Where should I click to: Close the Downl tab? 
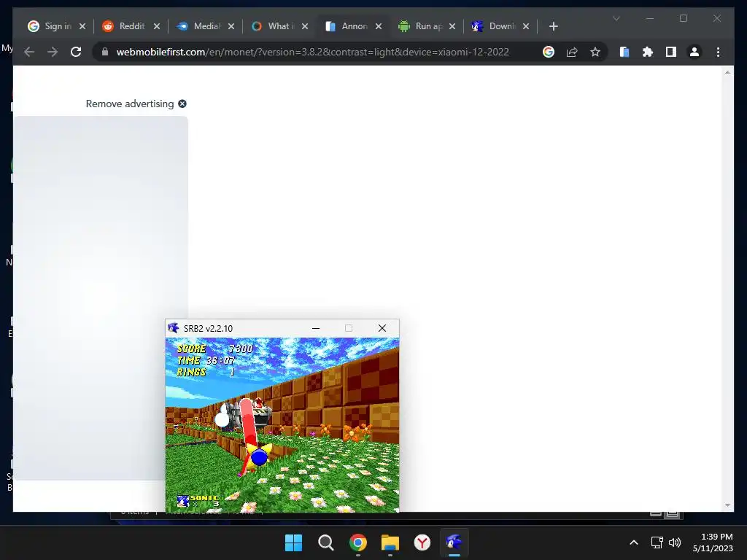click(x=526, y=26)
